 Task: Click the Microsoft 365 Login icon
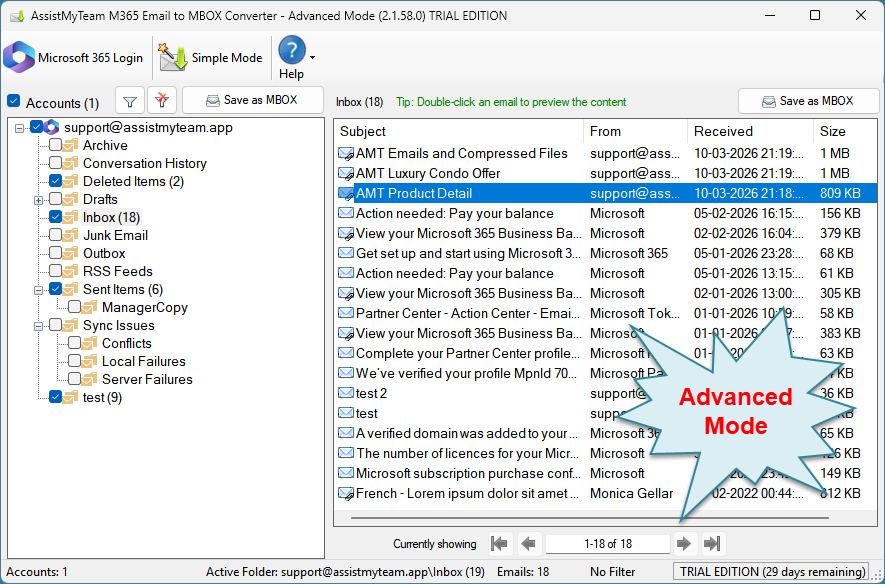point(19,57)
